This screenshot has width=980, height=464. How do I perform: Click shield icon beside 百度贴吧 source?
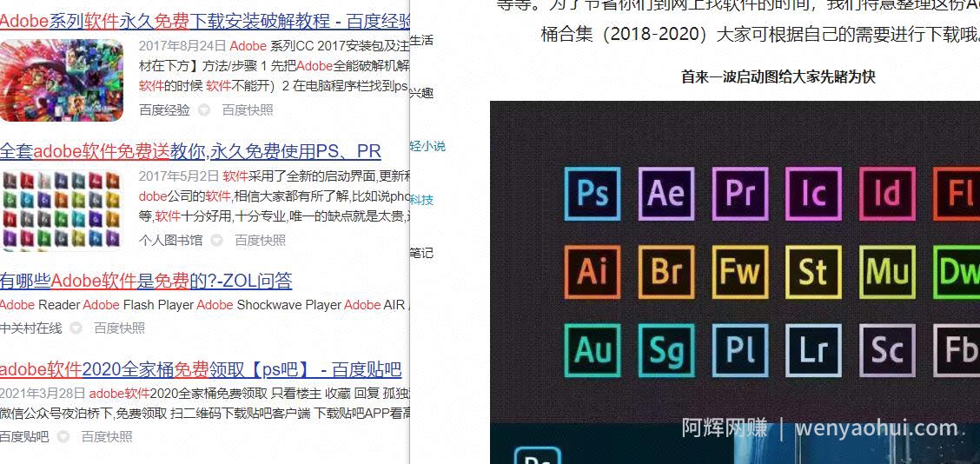point(63,436)
